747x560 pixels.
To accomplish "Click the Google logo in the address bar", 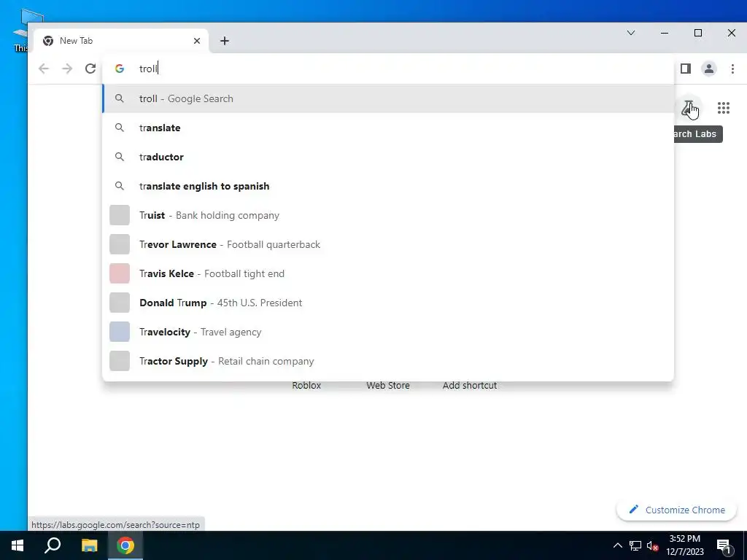I will [120, 69].
